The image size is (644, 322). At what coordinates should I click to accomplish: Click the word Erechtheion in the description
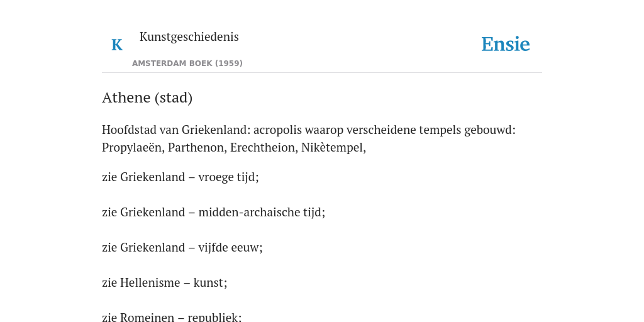click(x=264, y=147)
